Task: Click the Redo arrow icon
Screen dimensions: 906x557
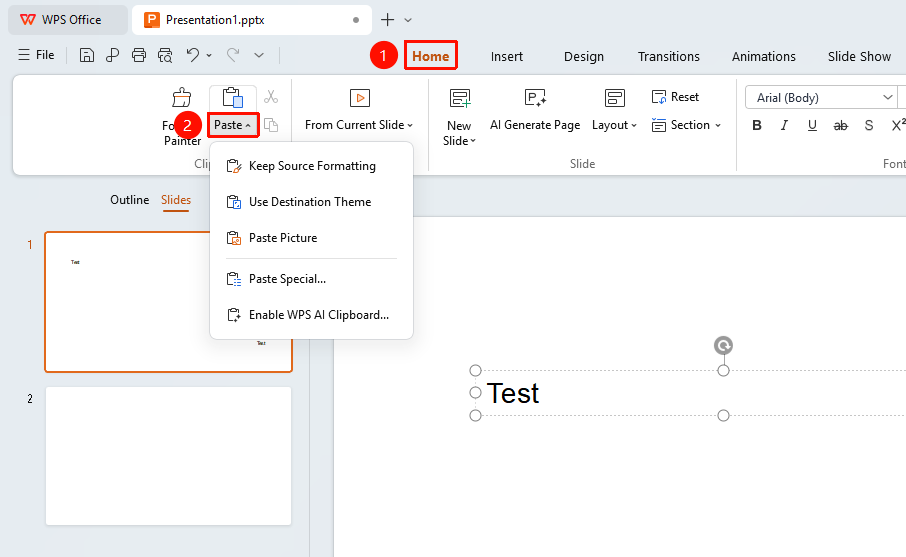Action: (x=233, y=55)
